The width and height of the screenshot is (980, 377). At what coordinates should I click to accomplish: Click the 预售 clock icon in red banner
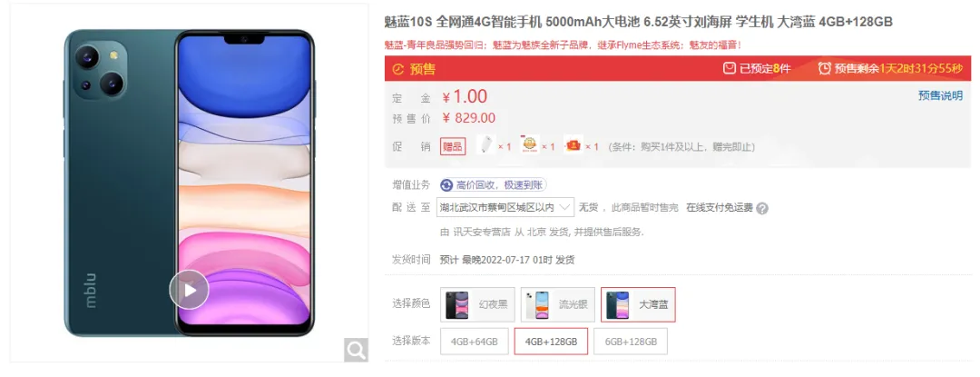(398, 69)
